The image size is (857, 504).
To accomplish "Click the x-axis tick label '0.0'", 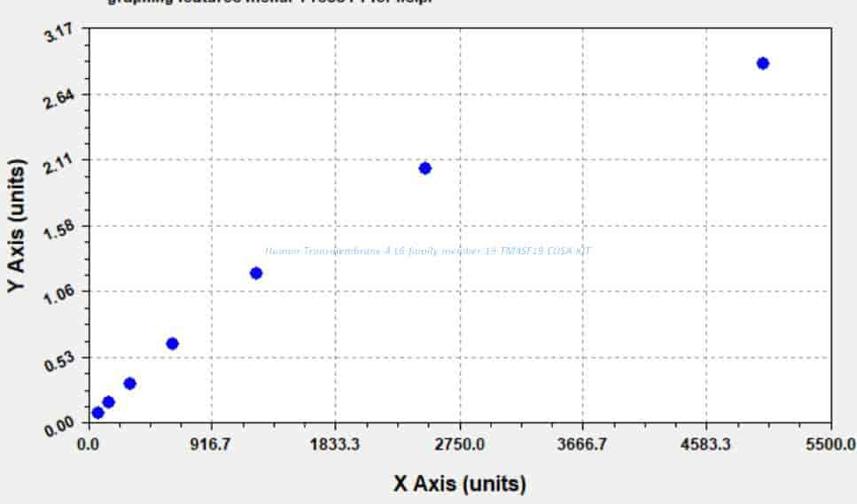I will click(x=88, y=445).
